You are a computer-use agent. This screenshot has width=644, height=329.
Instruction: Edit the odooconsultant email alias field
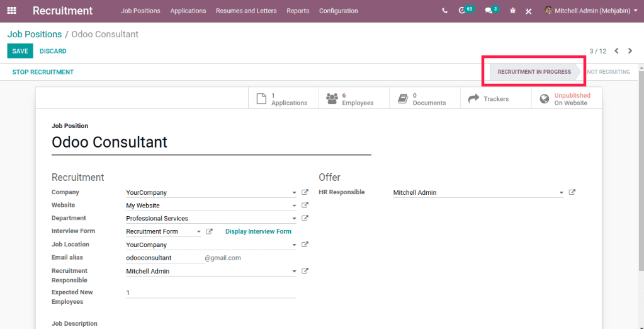pos(165,258)
